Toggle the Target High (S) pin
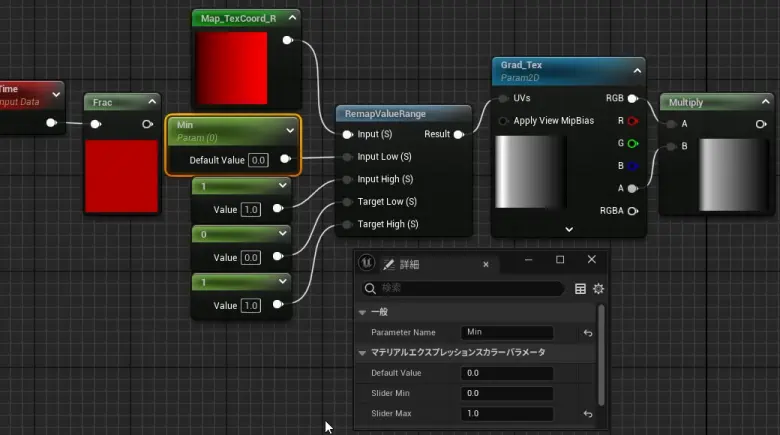Screen dimensions: 780x435 347,224
